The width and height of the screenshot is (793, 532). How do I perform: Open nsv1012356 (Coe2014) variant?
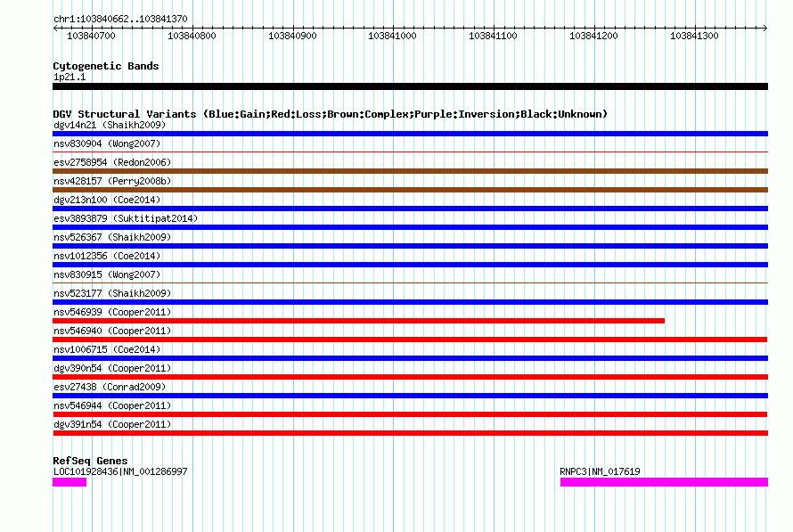(107, 256)
